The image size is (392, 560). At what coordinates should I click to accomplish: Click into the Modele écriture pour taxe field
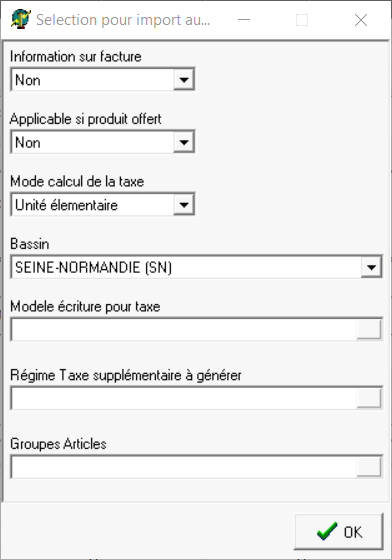tap(184, 329)
